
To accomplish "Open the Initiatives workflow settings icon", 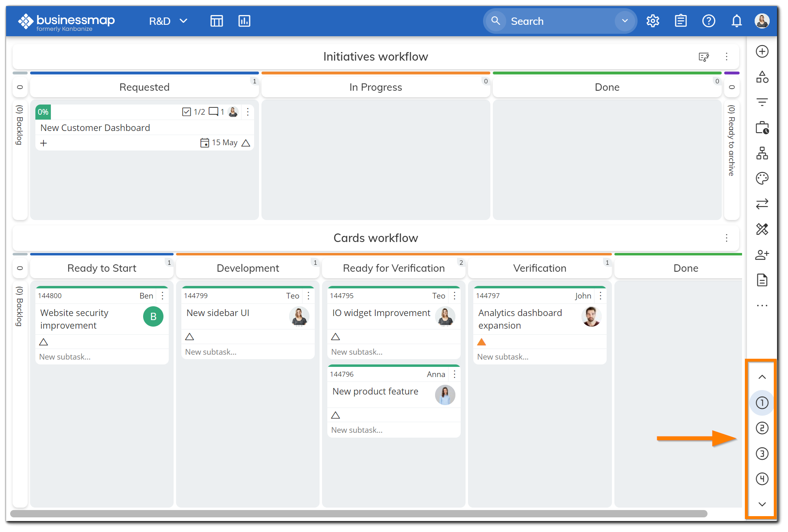I will click(704, 57).
